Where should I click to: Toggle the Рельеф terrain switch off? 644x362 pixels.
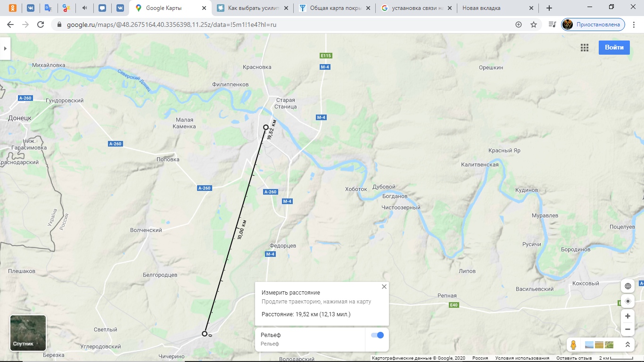point(377,335)
